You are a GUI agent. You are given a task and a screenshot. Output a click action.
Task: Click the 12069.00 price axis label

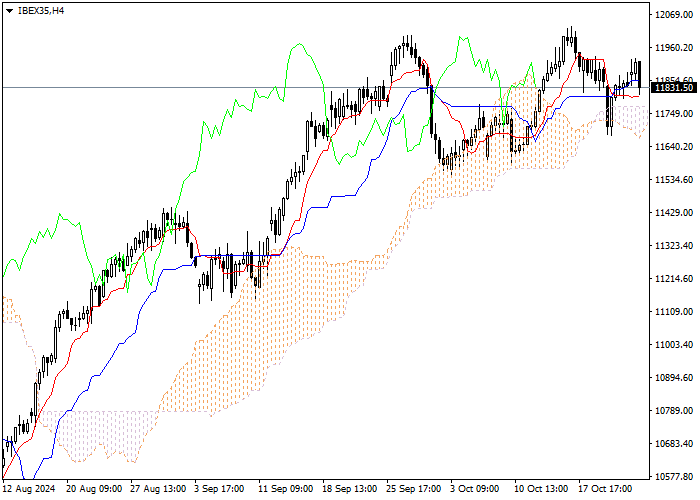(x=674, y=15)
